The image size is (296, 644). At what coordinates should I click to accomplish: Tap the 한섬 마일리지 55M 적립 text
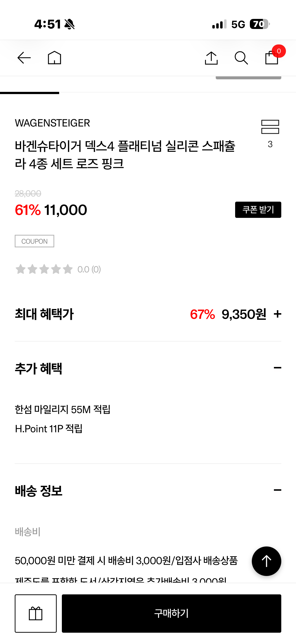[62, 409]
